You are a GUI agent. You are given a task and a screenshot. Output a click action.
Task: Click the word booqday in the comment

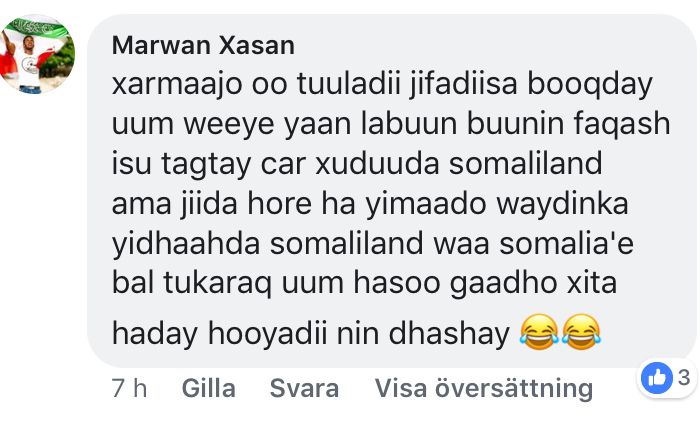coord(590,85)
